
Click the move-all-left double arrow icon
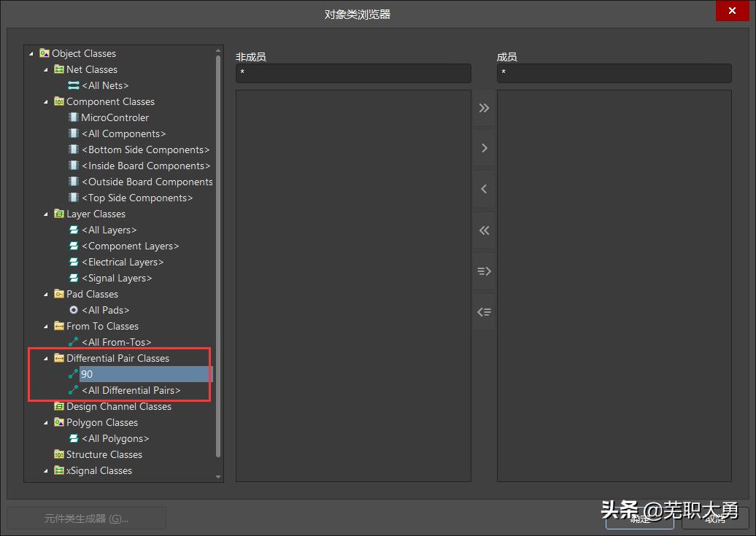point(483,230)
